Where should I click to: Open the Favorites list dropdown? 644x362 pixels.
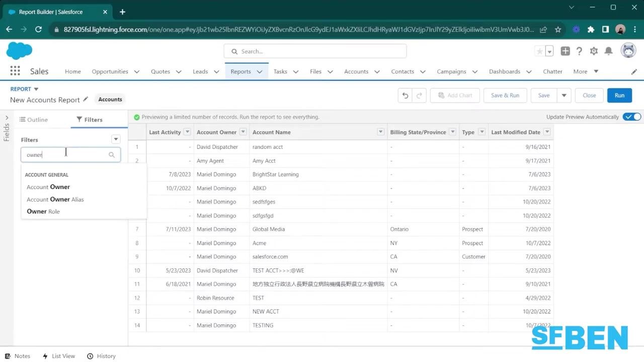549,51
